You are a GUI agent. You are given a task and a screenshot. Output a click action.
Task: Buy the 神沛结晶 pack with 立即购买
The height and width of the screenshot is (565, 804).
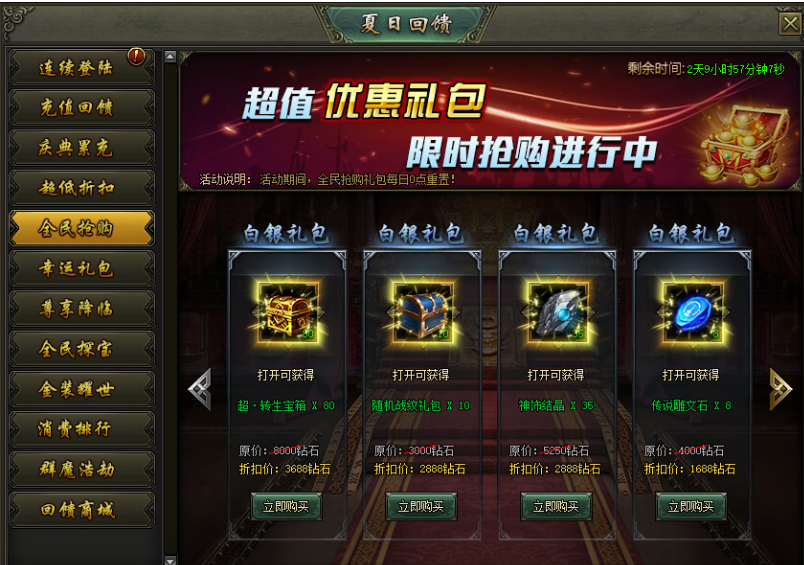click(556, 507)
